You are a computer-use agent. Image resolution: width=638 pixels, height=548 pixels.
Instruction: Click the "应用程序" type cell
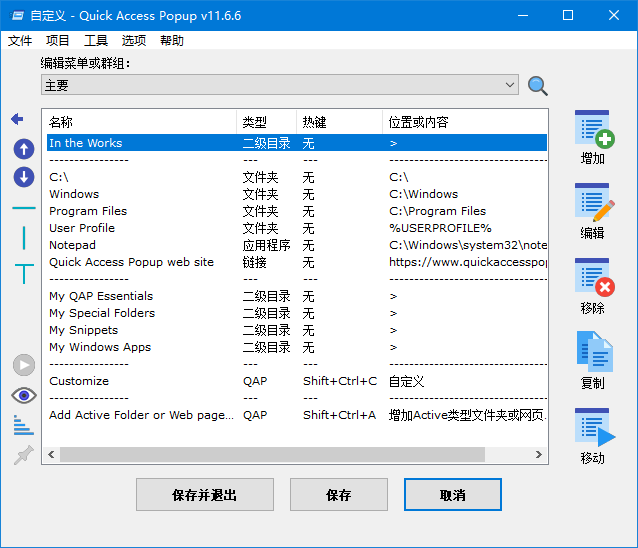[x=267, y=245]
